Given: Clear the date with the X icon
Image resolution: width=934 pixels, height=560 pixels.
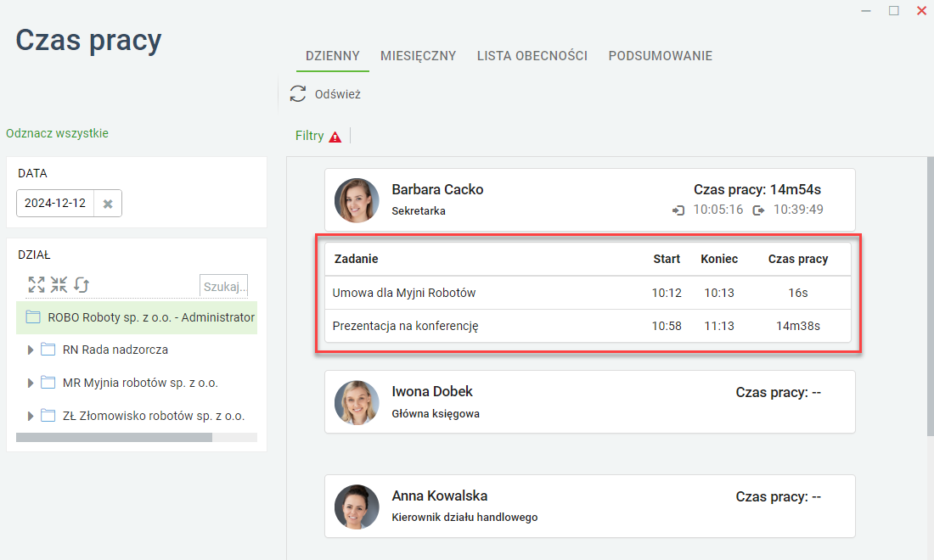Looking at the screenshot, I should pos(108,204).
